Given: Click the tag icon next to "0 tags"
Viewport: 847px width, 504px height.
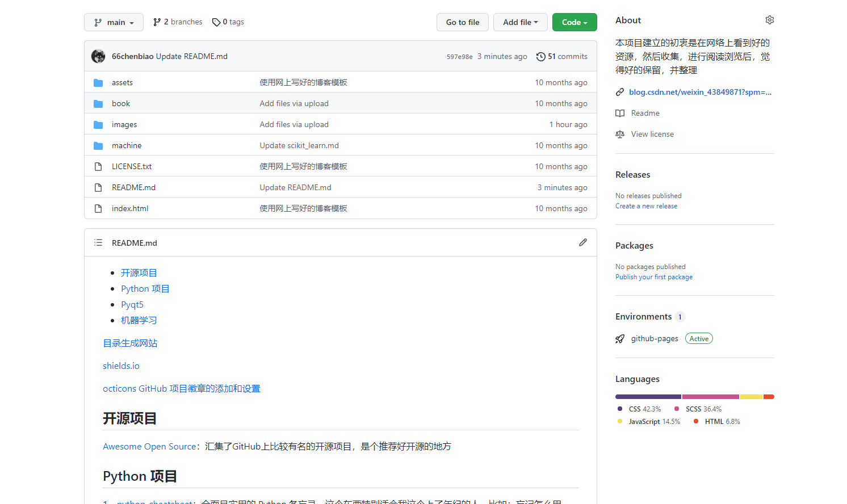Looking at the screenshot, I should coord(216,22).
